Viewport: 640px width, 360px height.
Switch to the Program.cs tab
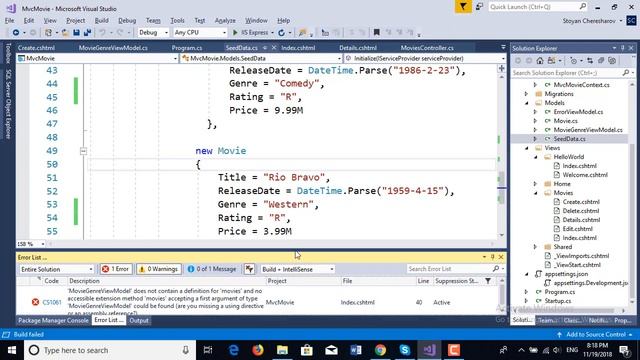(187, 48)
